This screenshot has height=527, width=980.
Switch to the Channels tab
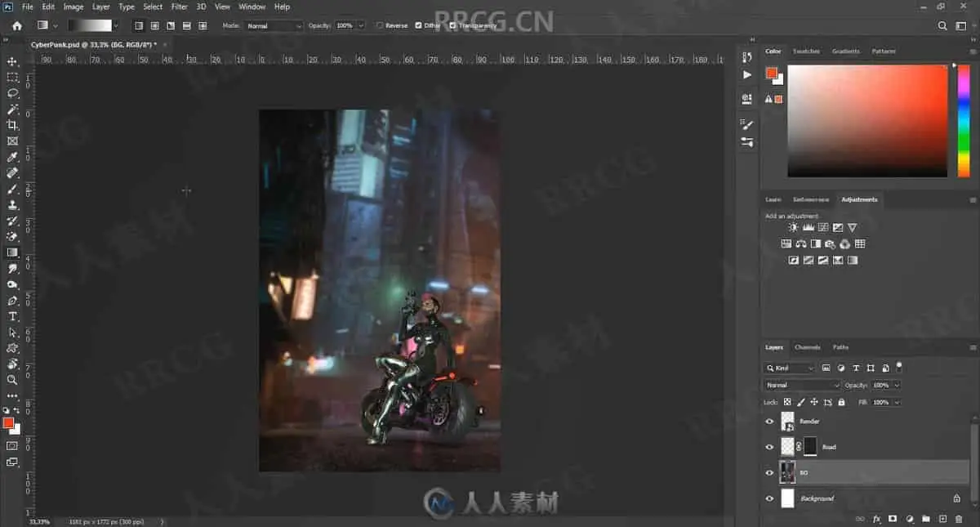(808, 347)
